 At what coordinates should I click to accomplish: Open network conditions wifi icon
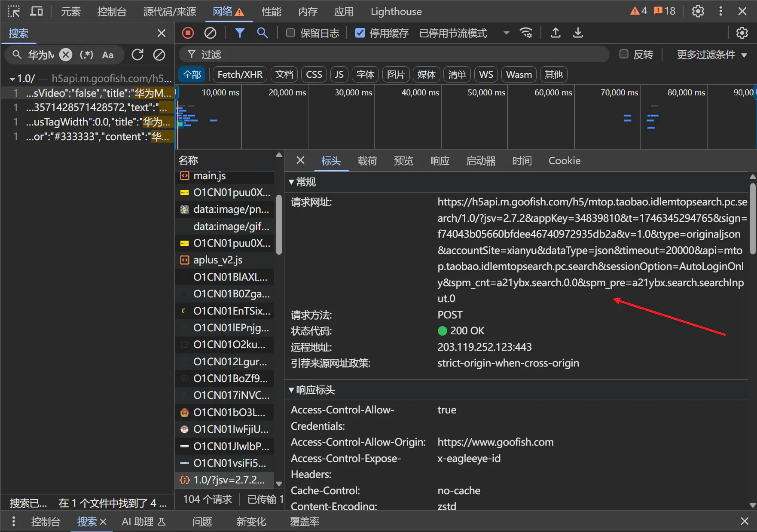click(x=526, y=33)
